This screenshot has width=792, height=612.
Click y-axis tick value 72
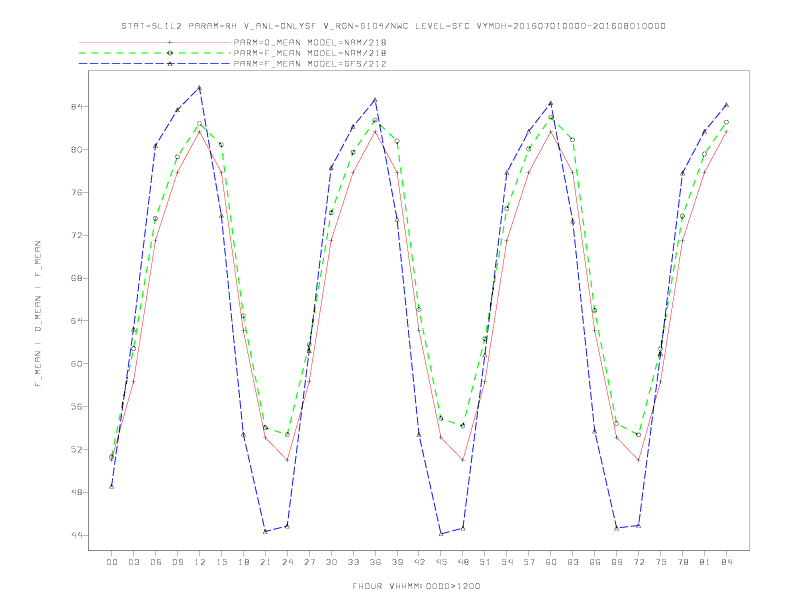(x=78, y=235)
